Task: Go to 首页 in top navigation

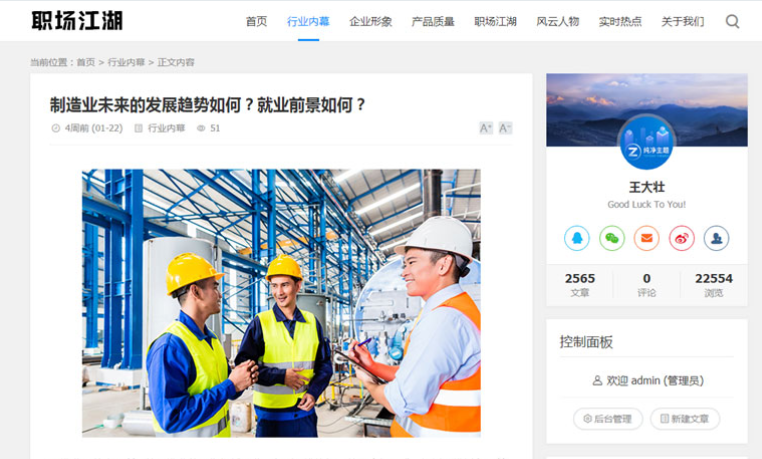Action: [256, 21]
